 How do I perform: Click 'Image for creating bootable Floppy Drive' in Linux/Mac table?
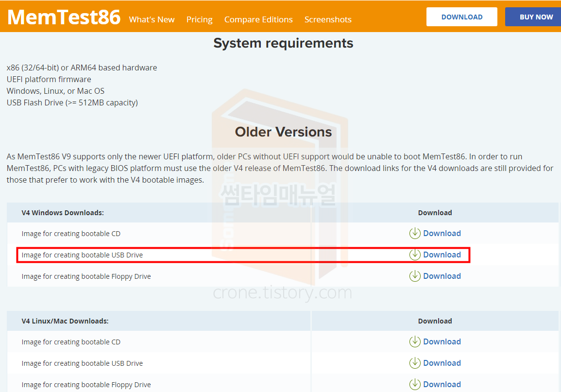coord(86,385)
